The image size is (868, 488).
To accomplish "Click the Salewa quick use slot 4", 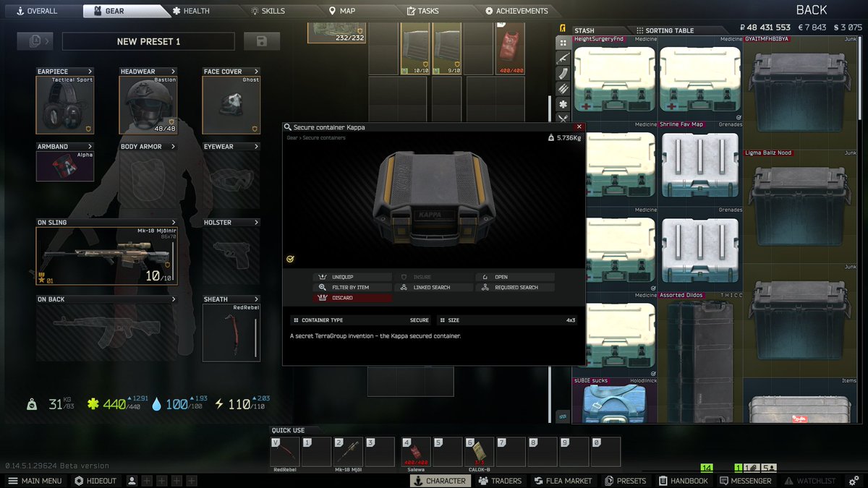I will coord(416,452).
